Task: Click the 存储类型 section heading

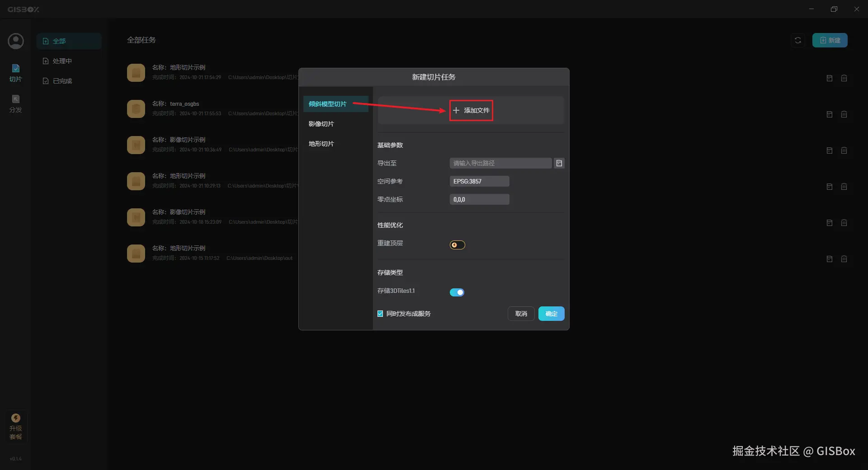Action: [390, 273]
